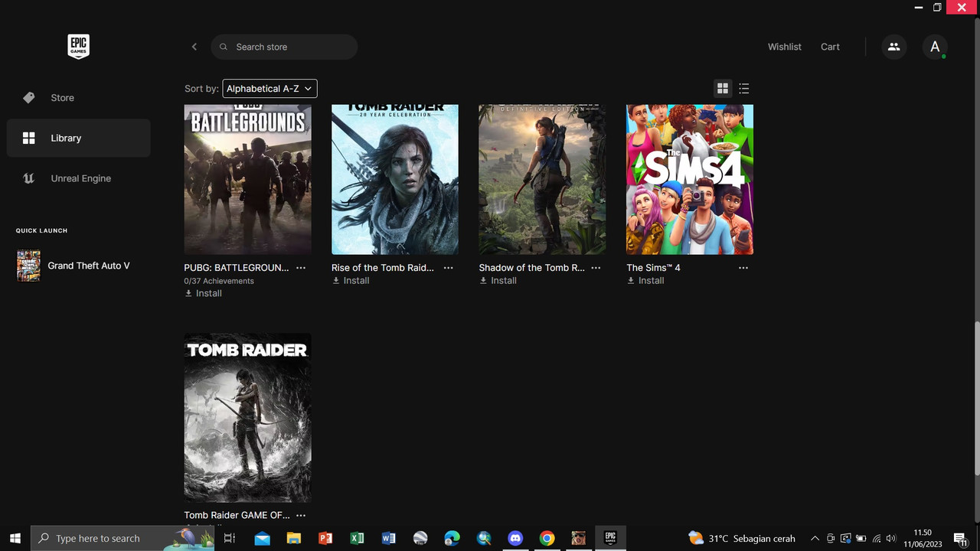Image resolution: width=980 pixels, height=551 pixels.
Task: Open the Mail app on taskbar
Action: (262, 538)
